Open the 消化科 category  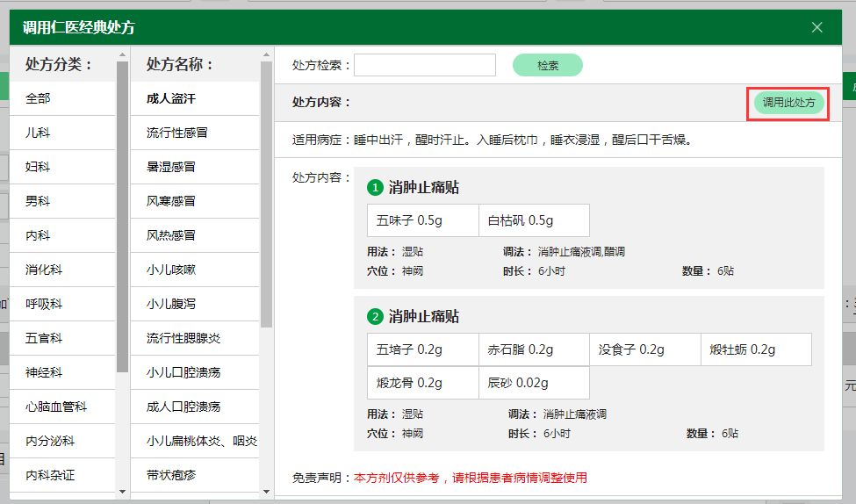pos(44,270)
